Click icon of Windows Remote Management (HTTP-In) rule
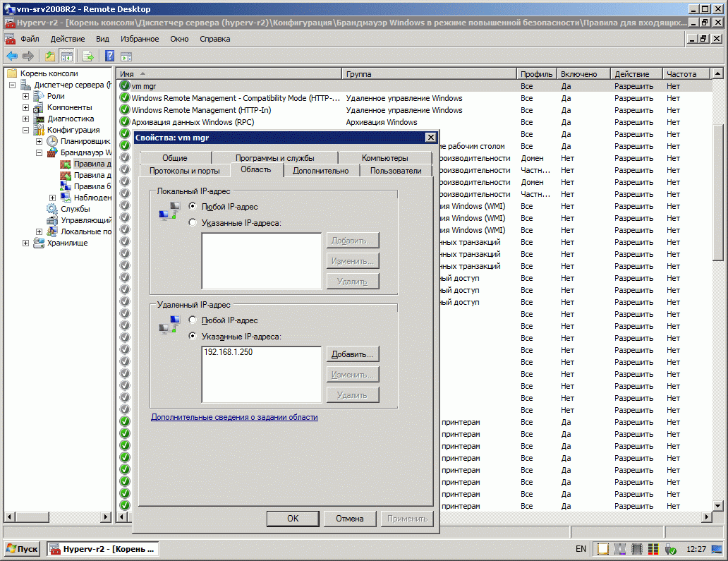Viewport: 728px width, 561px height. pos(124,110)
